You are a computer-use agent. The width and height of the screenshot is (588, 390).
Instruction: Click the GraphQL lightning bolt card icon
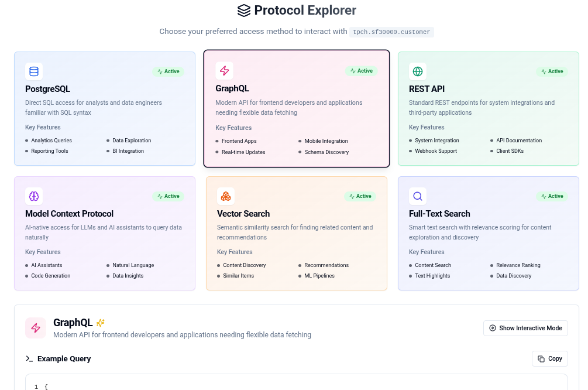[224, 71]
